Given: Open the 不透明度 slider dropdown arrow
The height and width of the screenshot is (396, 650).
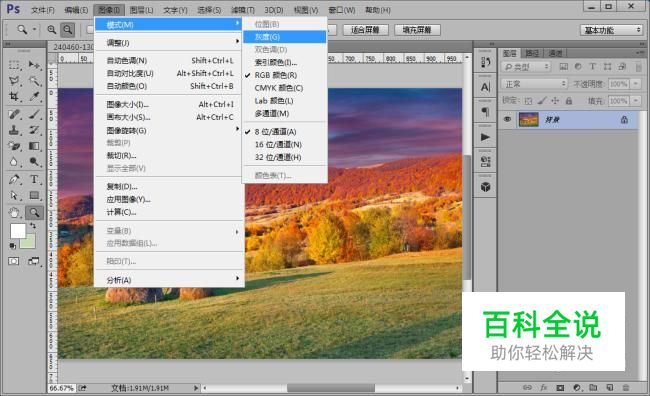Looking at the screenshot, I should point(636,84).
